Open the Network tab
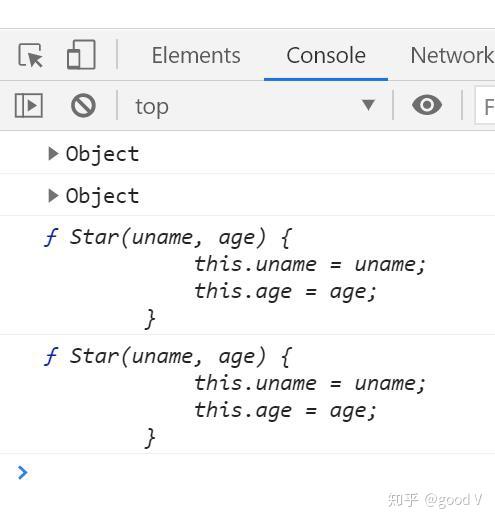The width and height of the screenshot is (495, 523). tap(452, 55)
